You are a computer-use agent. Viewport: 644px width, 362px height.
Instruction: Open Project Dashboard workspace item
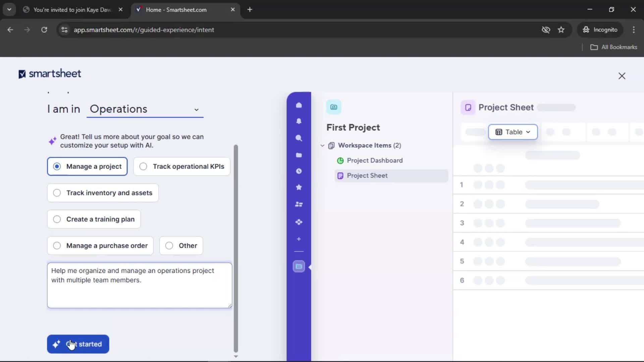coord(374,161)
